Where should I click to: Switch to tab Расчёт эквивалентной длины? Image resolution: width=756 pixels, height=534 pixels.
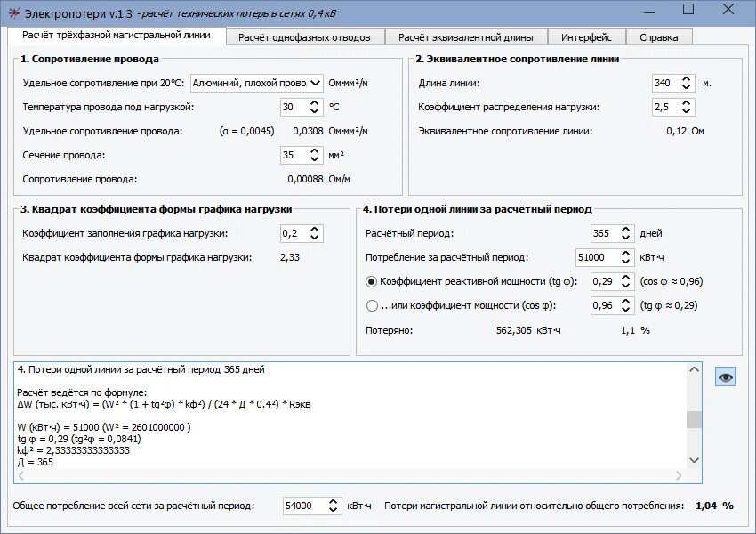(466, 37)
